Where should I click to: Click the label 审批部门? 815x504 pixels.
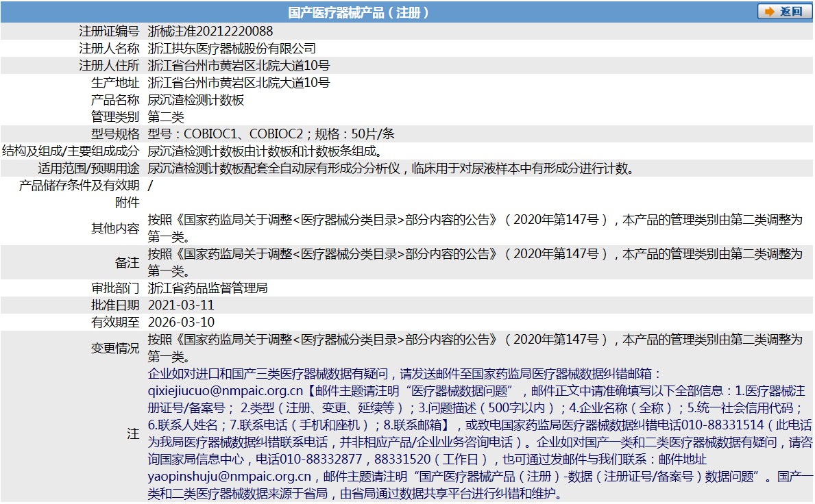pos(115,288)
